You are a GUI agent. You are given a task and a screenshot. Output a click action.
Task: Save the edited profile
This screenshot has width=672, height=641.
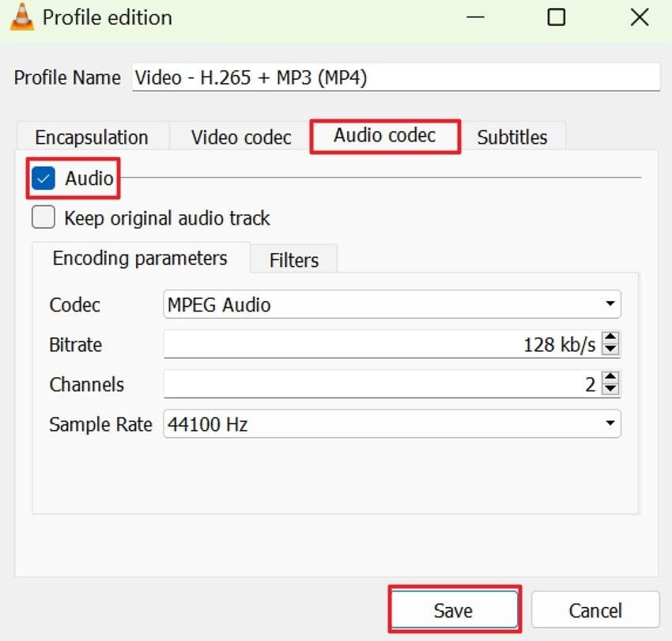click(454, 609)
